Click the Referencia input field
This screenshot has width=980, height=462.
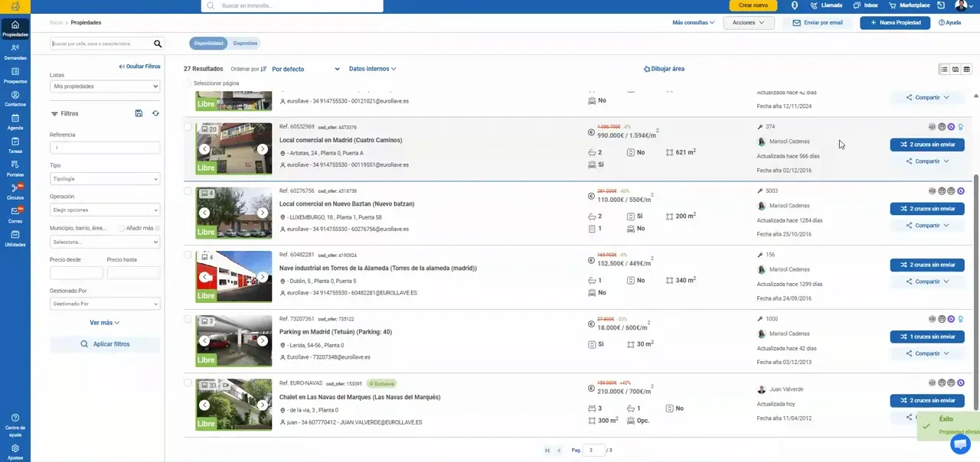coord(105,148)
